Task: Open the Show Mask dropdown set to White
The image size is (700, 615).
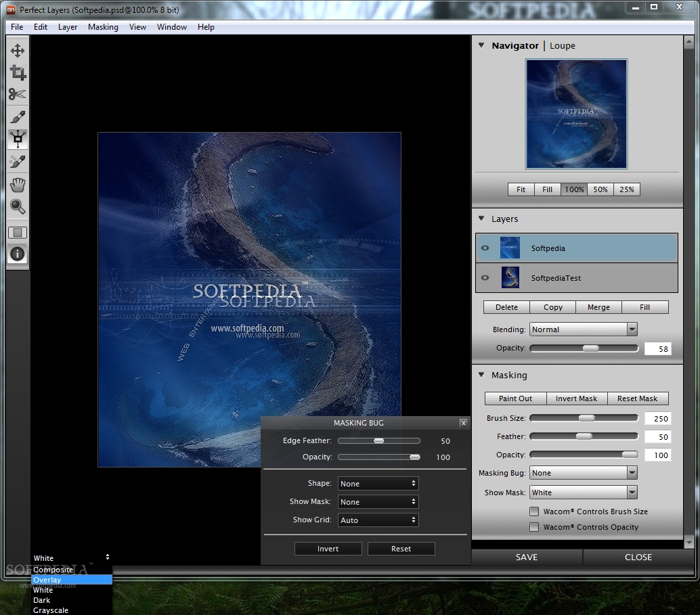Action: click(x=583, y=493)
